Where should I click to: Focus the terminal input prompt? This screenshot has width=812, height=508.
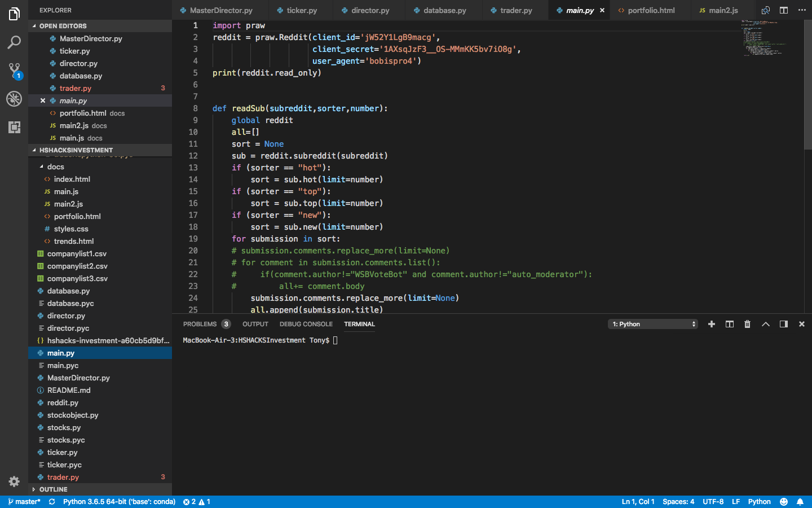(335, 340)
